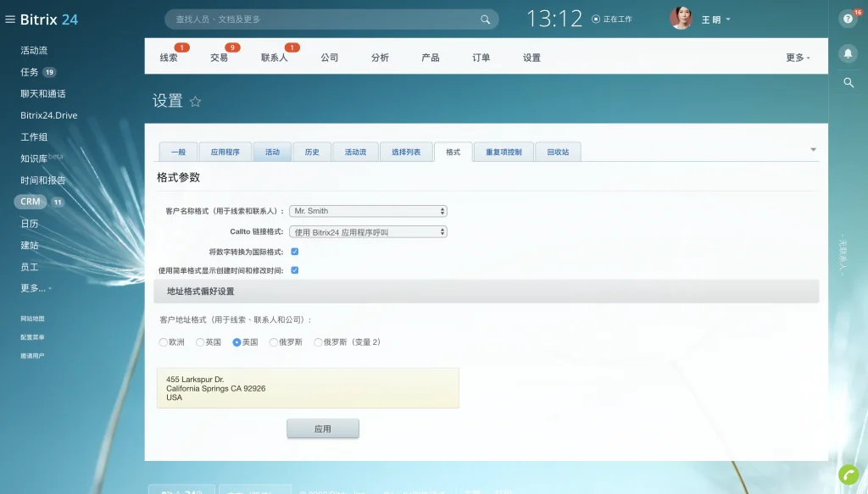Image resolution: width=868 pixels, height=494 pixels.
Task: Expand the 更多 menu in CRM bar
Action: (x=798, y=58)
